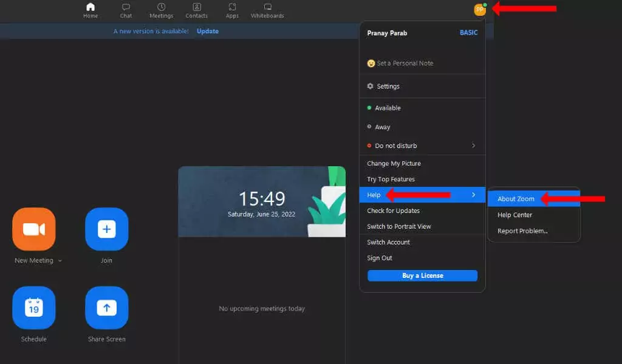Click the profile avatar icon
This screenshot has width=622, height=364.
coord(480,9)
